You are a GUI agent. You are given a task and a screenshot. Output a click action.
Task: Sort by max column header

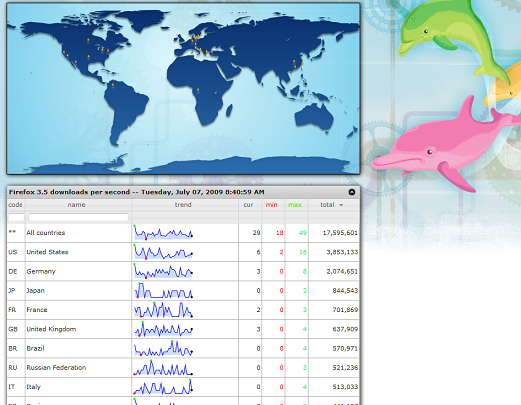pos(295,205)
